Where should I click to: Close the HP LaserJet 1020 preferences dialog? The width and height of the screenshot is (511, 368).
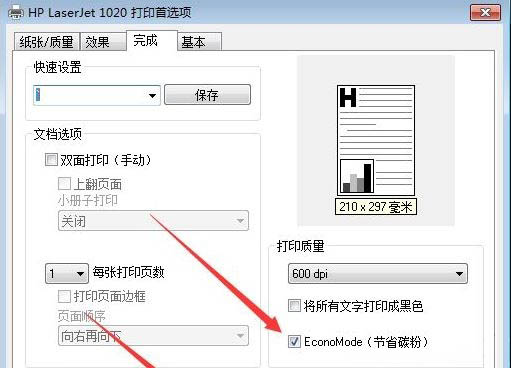click(485, 13)
